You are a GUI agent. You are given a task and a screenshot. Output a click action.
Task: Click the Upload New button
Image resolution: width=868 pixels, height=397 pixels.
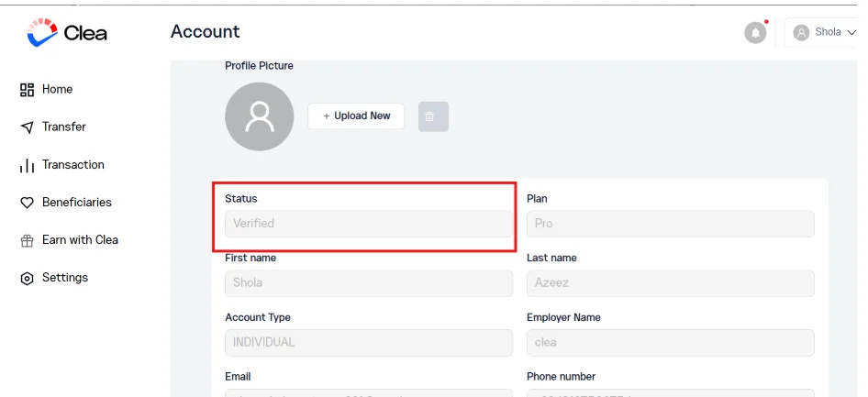356,116
